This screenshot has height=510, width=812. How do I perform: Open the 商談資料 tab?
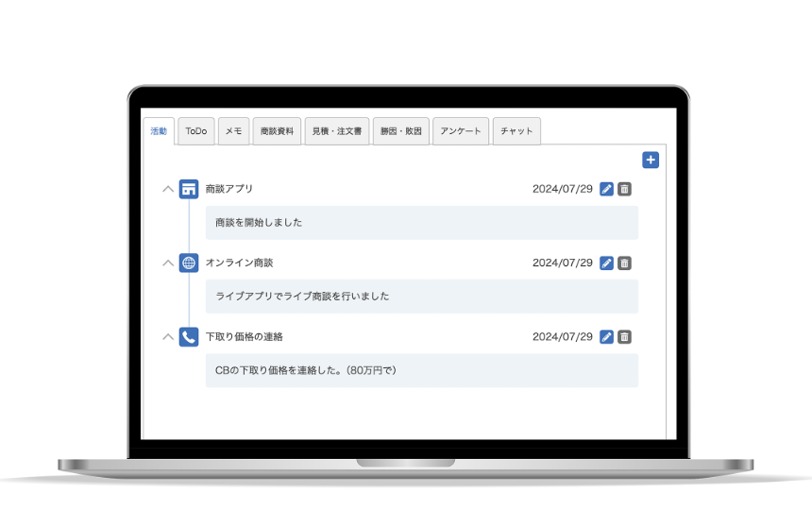pyautogui.click(x=277, y=131)
